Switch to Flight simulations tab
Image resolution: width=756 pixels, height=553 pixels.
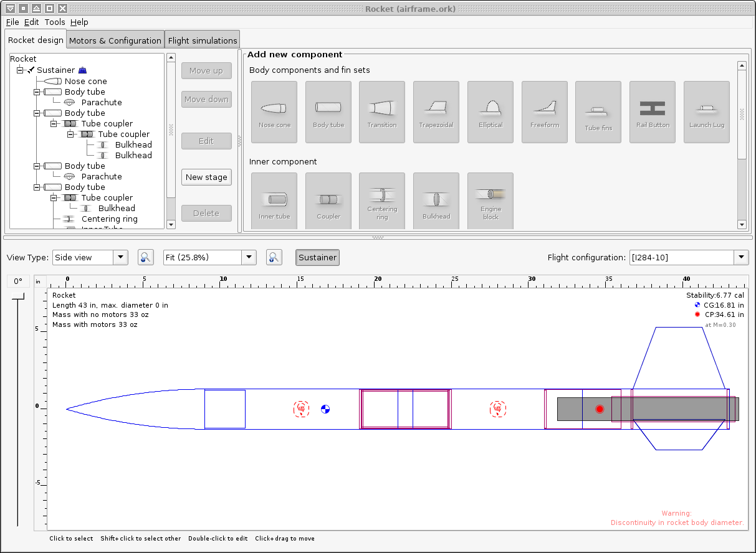(x=203, y=40)
